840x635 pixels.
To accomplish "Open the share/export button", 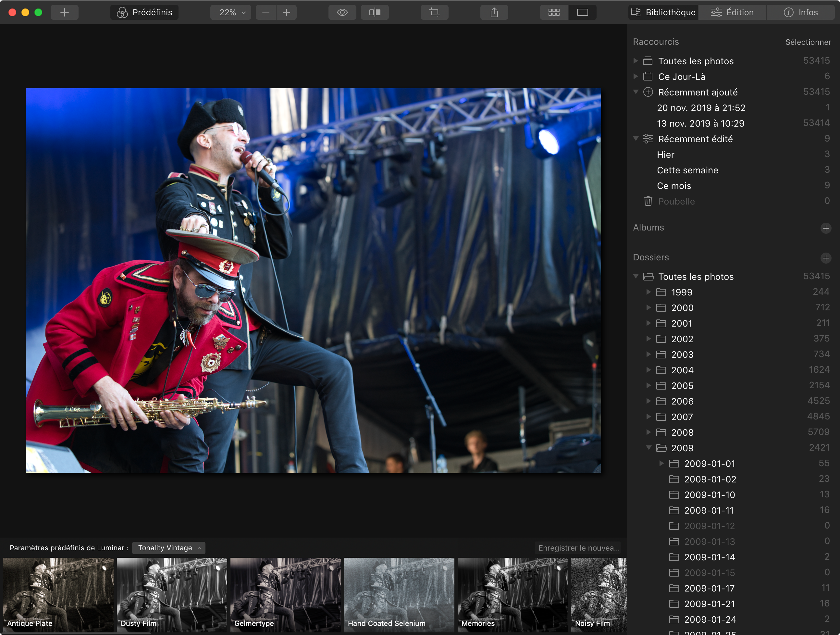I will 494,13.
